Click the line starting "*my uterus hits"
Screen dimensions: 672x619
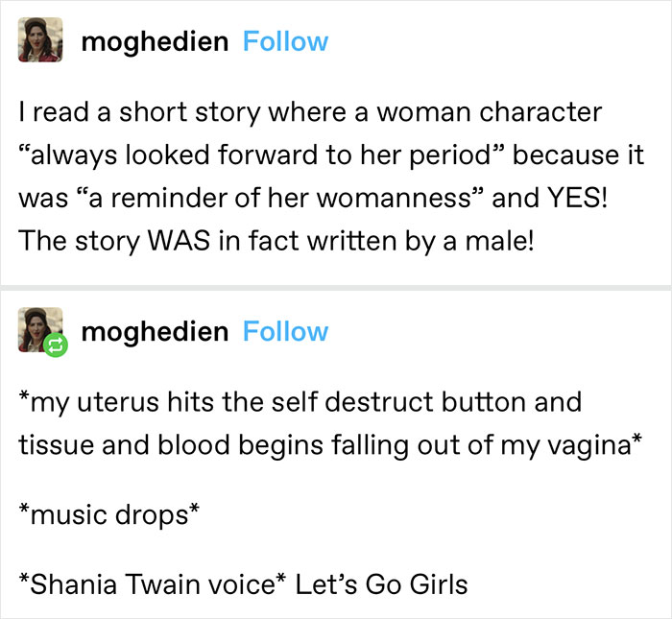(300, 400)
